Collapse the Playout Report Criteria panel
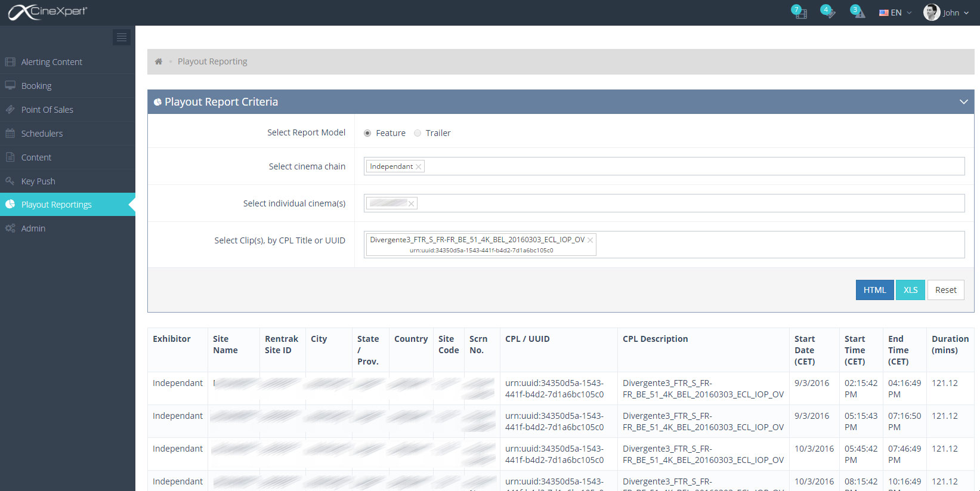Image resolution: width=980 pixels, height=491 pixels. tap(963, 102)
